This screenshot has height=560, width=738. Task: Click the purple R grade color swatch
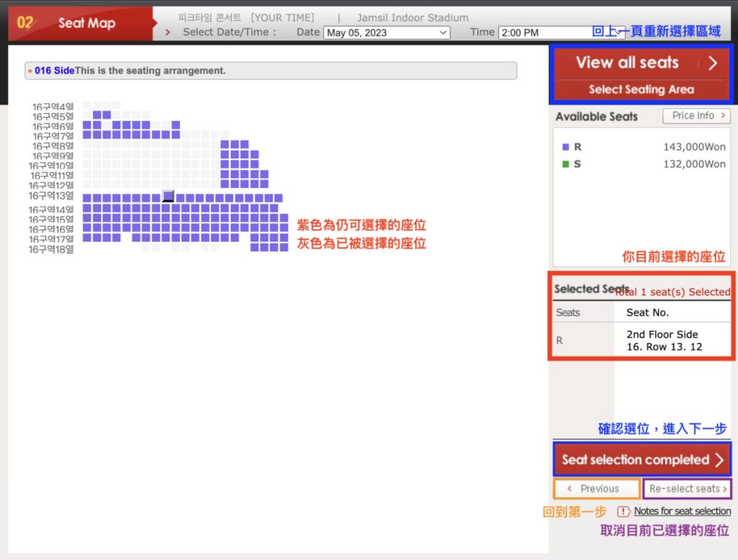point(565,147)
